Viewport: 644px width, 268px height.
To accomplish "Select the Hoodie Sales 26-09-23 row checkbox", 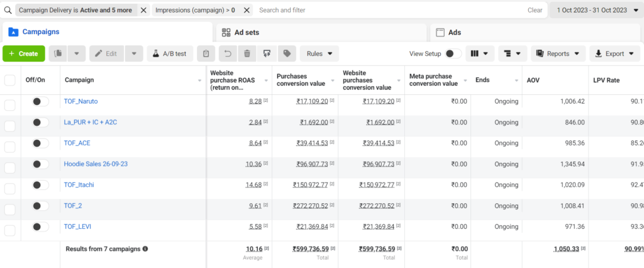I will pyautogui.click(x=9, y=168).
